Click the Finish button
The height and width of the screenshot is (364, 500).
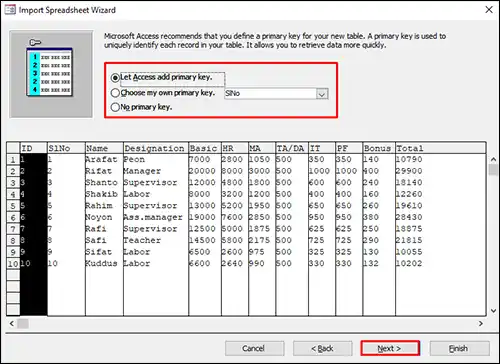(x=459, y=349)
